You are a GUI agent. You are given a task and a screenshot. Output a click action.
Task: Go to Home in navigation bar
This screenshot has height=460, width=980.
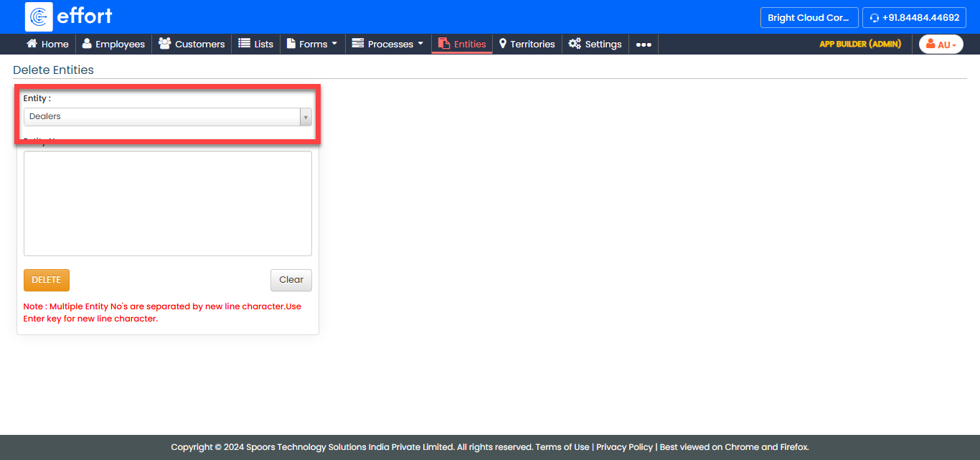47,44
